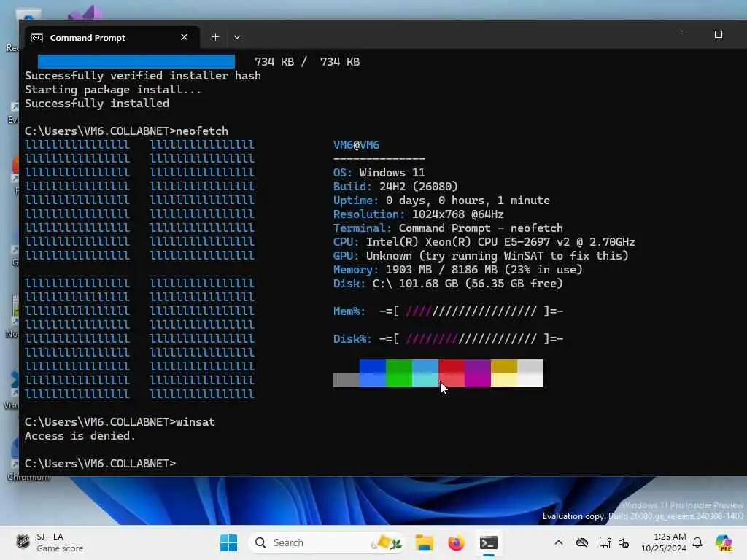
Task: Open the clock showing 1:25 AM
Action: [664, 542]
